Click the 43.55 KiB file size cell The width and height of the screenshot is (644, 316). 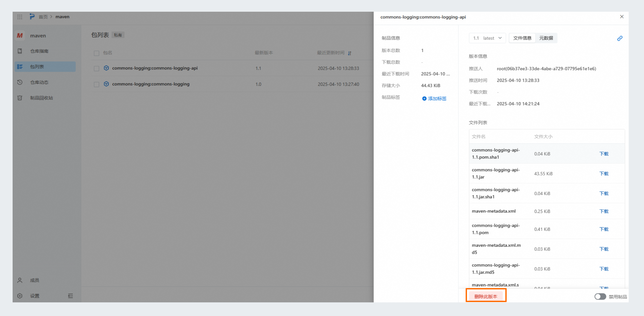(543, 174)
